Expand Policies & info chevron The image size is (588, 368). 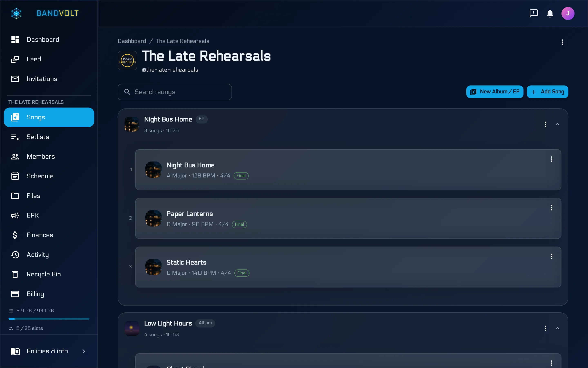84,351
